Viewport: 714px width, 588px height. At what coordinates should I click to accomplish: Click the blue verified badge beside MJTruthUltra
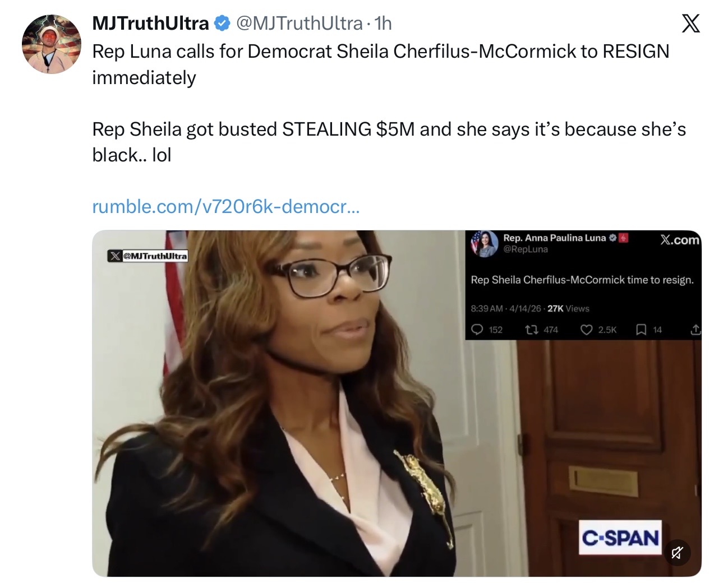click(x=222, y=24)
